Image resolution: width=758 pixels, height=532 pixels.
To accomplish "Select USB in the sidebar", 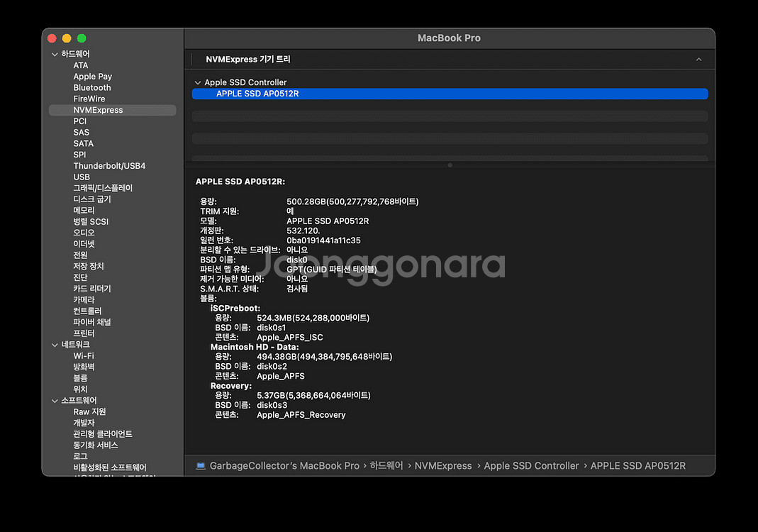I will pos(82,177).
